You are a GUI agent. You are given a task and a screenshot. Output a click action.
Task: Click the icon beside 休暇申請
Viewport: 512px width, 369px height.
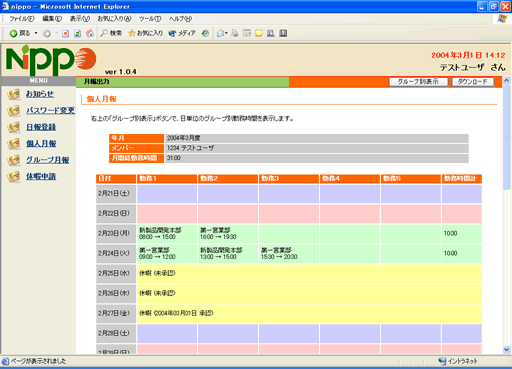pos(14,177)
